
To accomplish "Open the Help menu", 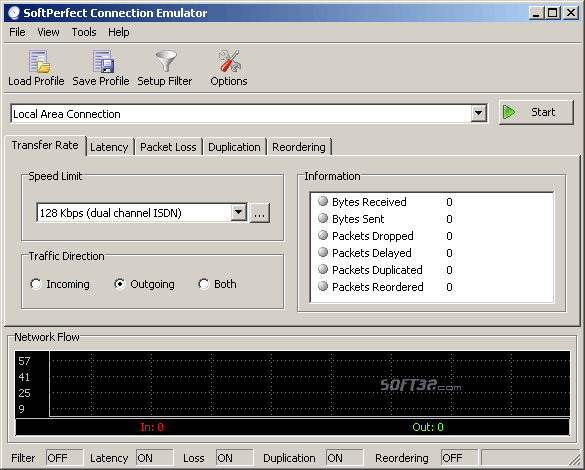I will 119,32.
